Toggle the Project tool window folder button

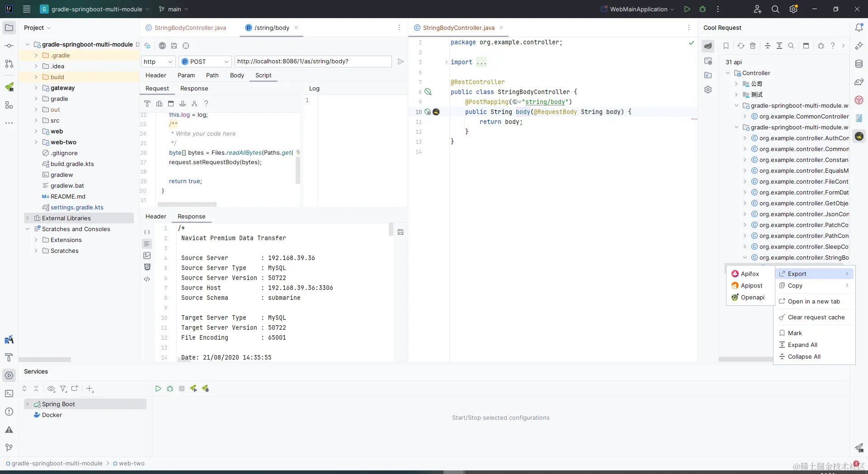9,28
